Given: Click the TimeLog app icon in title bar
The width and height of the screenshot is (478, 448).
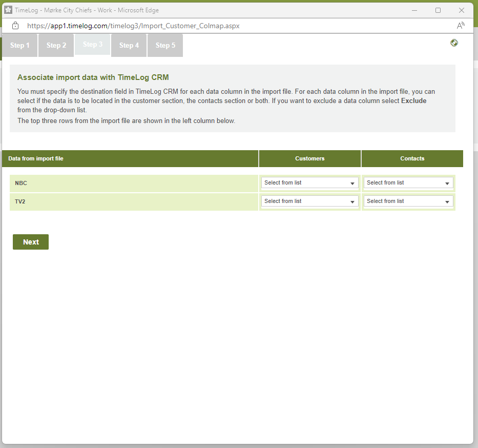Looking at the screenshot, I should pyautogui.click(x=8, y=10).
